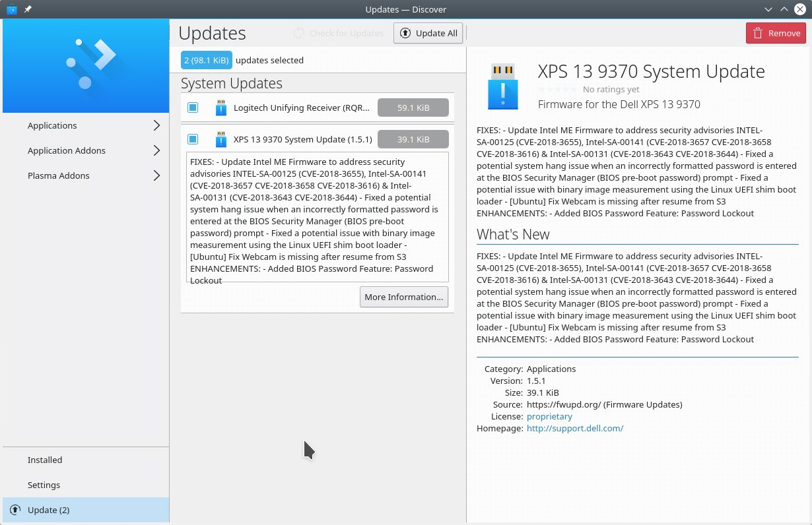812x525 pixels.
Task: Expand the Application Addons chevron
Action: pos(156,150)
